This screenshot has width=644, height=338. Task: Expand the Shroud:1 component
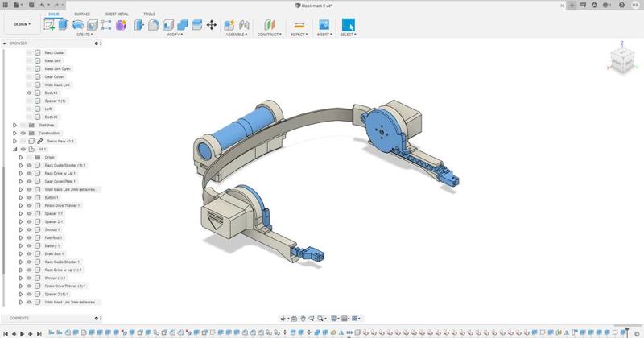point(21,230)
